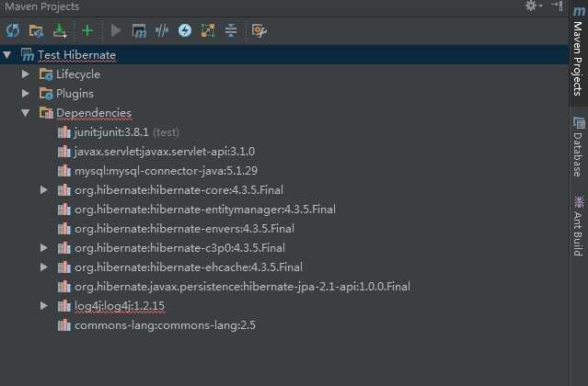Expand the Plugins node
The height and width of the screenshot is (386, 588).
26,93
